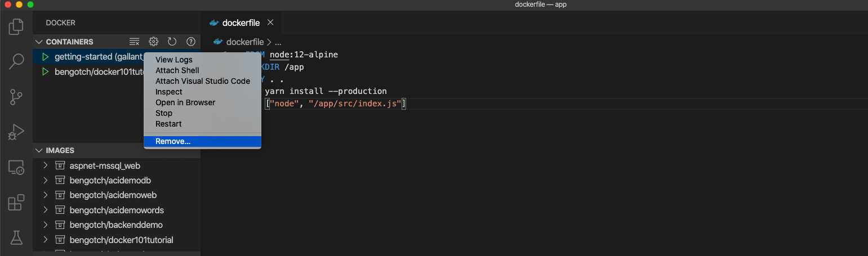868x256 pixels.
Task: Select the bengotch/backenddemo image row
Action: tap(117, 225)
